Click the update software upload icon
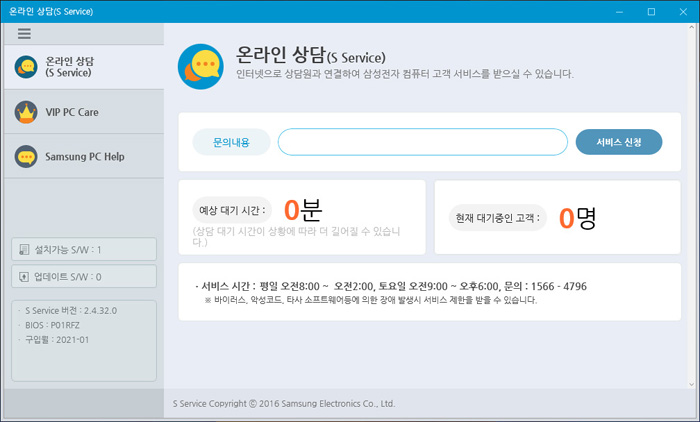The height and width of the screenshot is (422, 700). (x=24, y=277)
